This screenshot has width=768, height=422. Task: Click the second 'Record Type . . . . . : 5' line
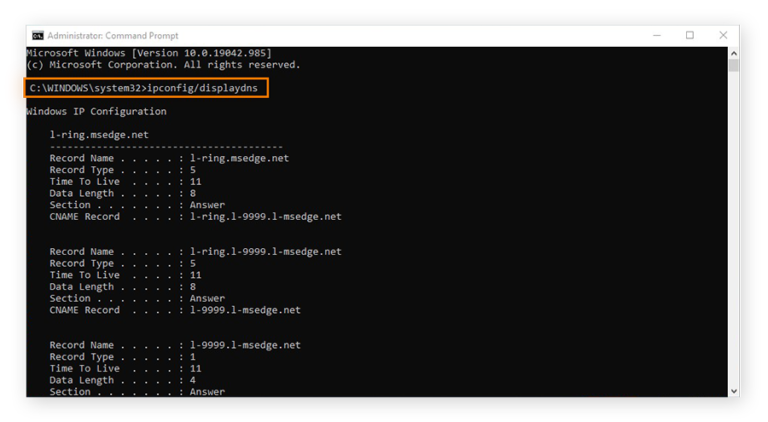(x=122, y=263)
